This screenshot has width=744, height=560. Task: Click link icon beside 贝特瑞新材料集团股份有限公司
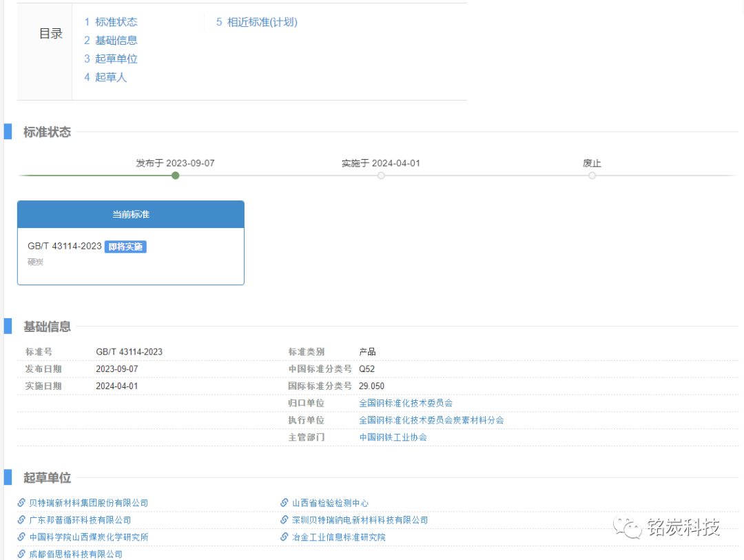(x=21, y=503)
